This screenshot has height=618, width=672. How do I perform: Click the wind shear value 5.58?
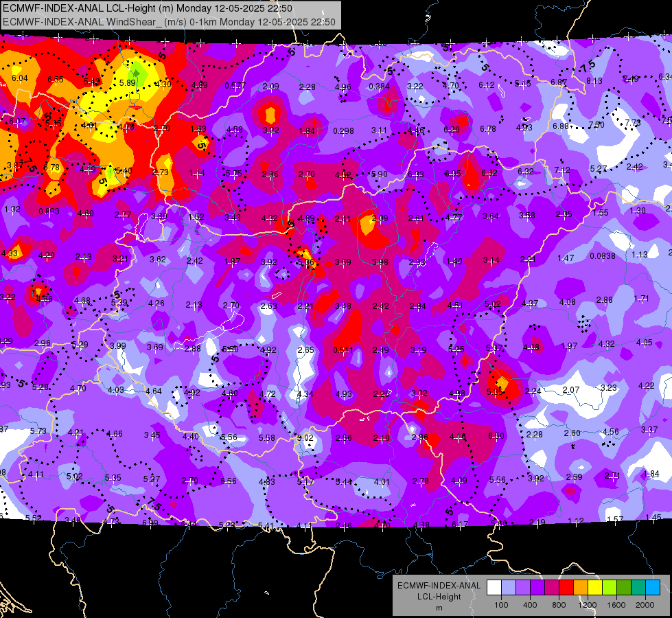[266, 437]
